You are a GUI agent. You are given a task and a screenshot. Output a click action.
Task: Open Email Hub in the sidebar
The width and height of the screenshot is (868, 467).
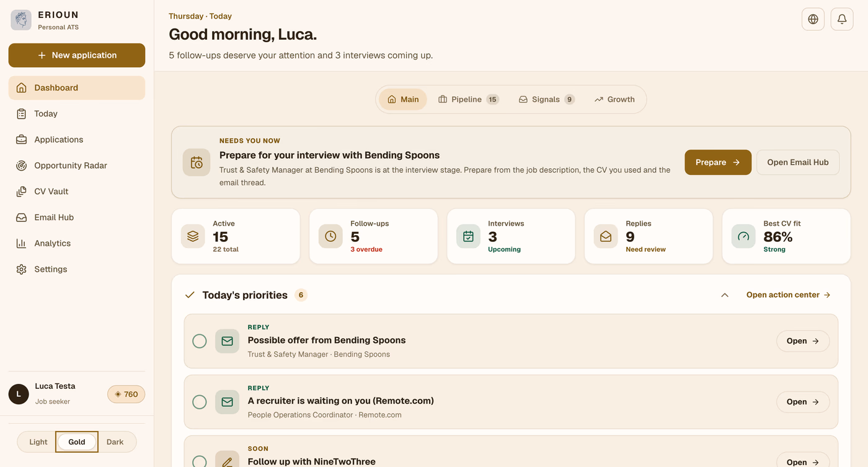click(77, 218)
